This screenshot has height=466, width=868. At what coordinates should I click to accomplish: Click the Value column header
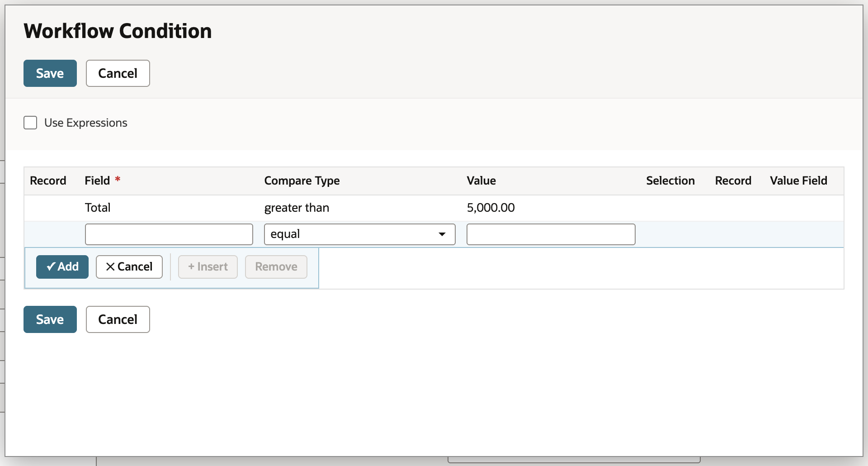coord(481,181)
